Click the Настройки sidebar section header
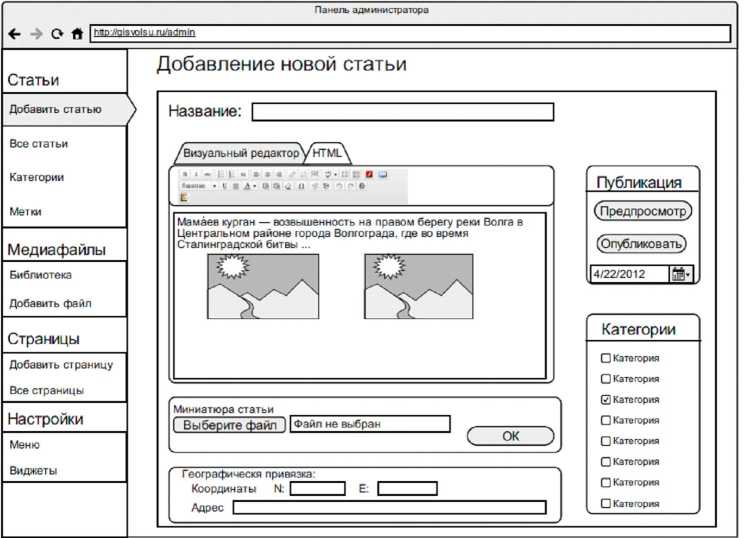This screenshot has height=538, width=747. click(46, 419)
